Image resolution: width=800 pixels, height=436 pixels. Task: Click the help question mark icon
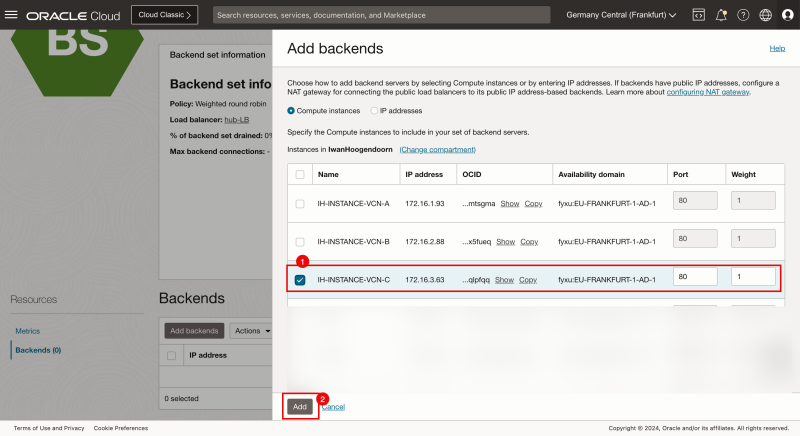(x=743, y=15)
